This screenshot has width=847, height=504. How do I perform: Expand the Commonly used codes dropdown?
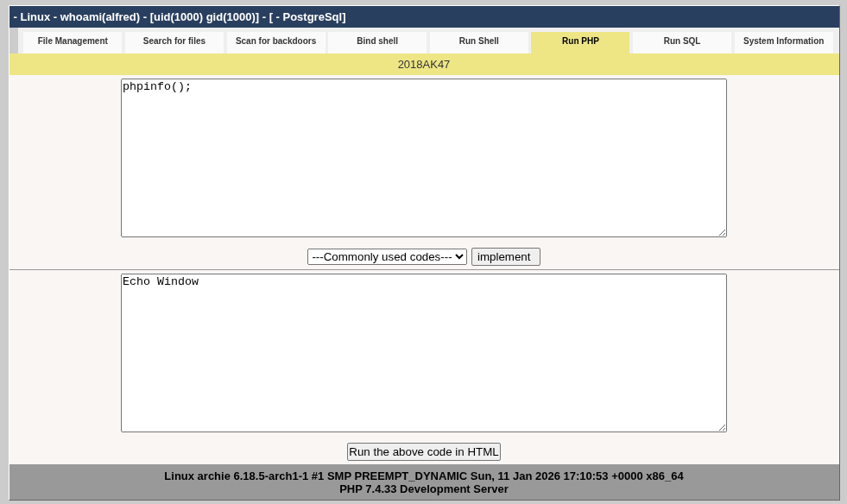pos(387,257)
